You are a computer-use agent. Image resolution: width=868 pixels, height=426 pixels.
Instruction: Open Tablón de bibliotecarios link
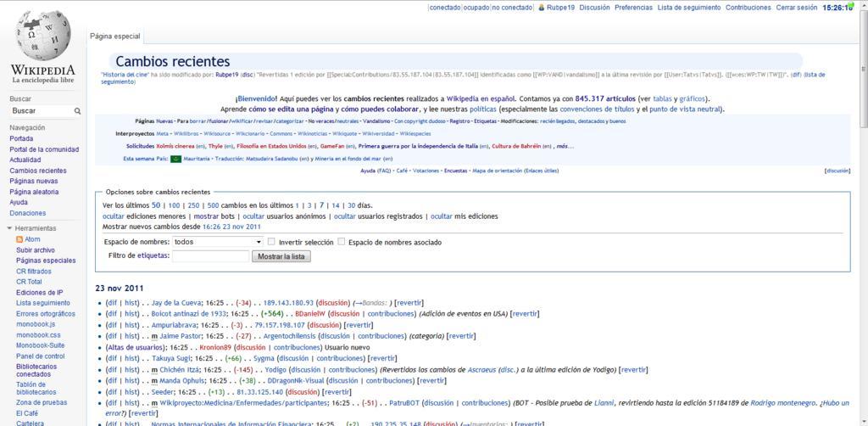point(37,389)
